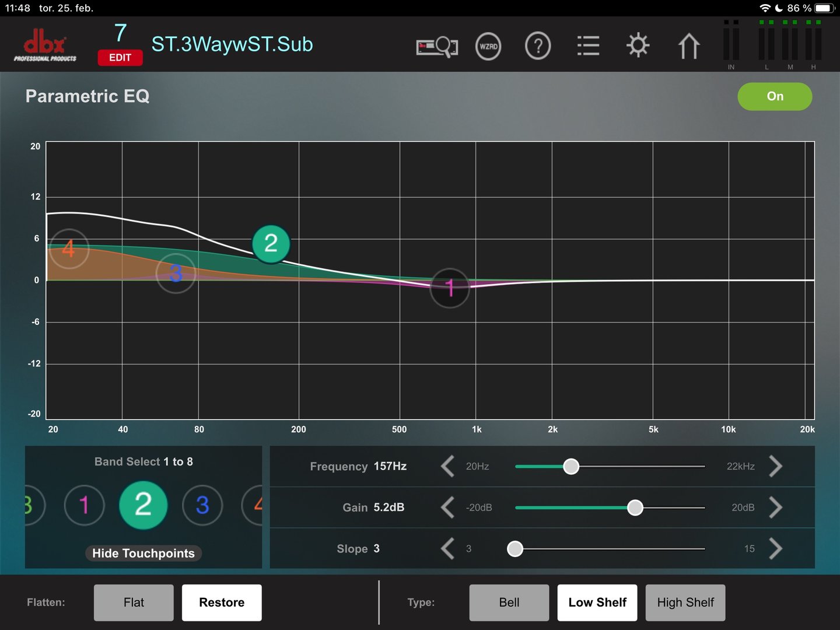Tap the Flatten: label
840x630 pixels.
46,603
